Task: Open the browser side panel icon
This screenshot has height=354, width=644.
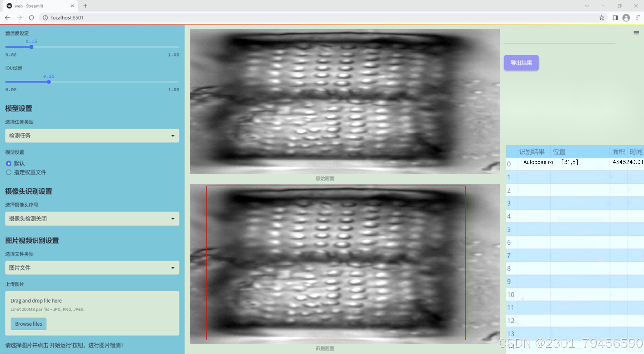Action: 615,18
